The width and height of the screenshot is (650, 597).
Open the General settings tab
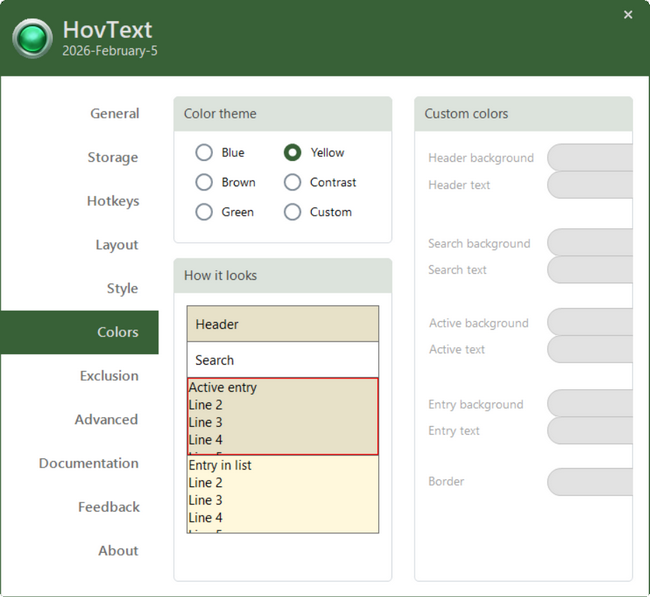click(114, 114)
